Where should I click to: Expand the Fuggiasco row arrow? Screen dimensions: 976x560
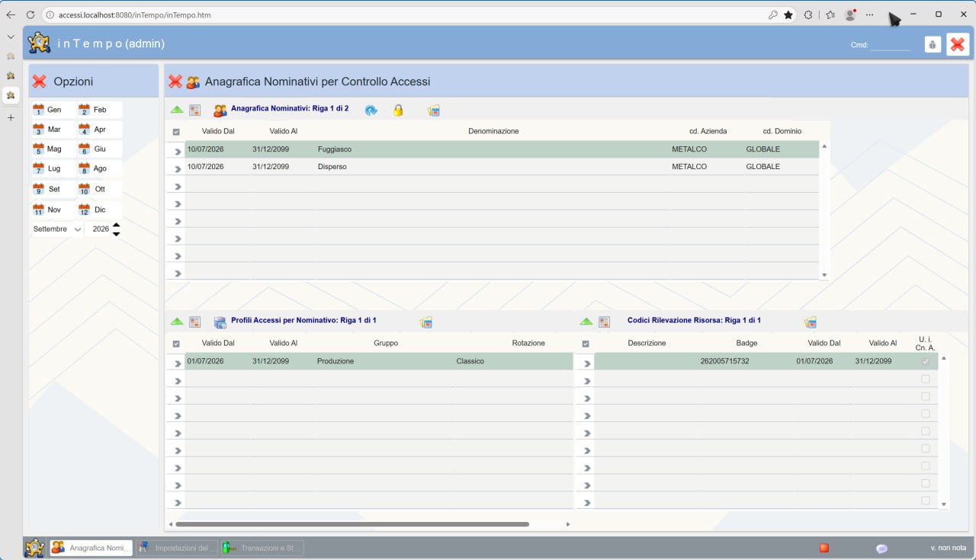[x=177, y=152]
